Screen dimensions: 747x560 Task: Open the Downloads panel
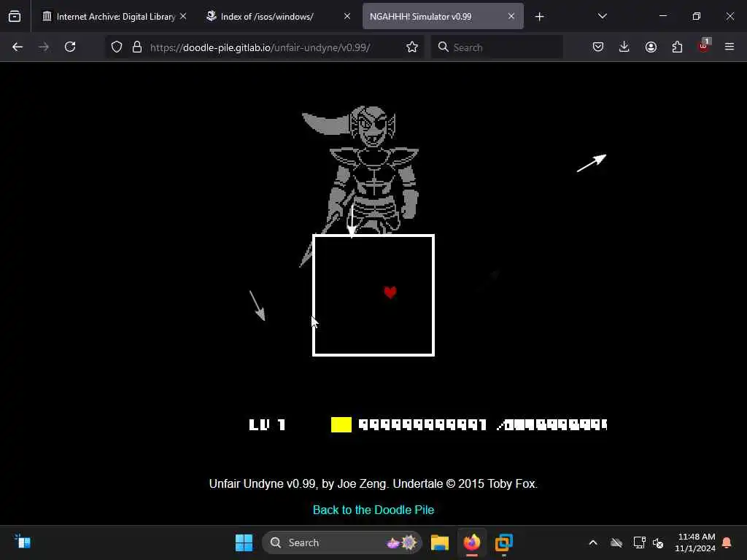[624, 47]
